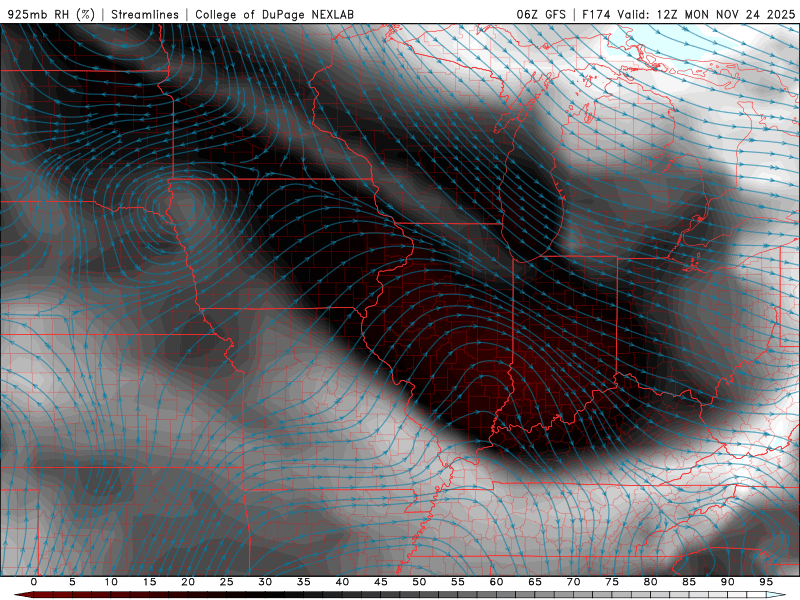Image resolution: width=800 pixels, height=600 pixels.
Task: Click the "85" colorbar scale label
Action: pyautogui.click(x=689, y=582)
